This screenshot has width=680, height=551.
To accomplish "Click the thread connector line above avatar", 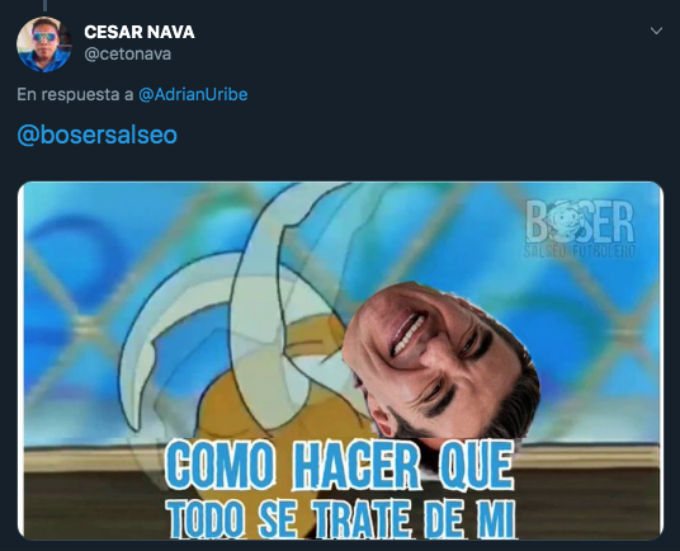I will (45, 5).
